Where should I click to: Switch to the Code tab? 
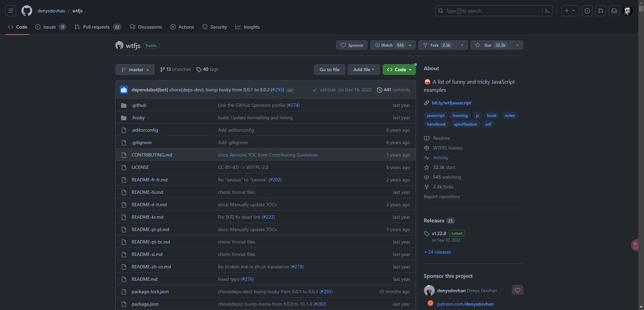click(x=18, y=27)
